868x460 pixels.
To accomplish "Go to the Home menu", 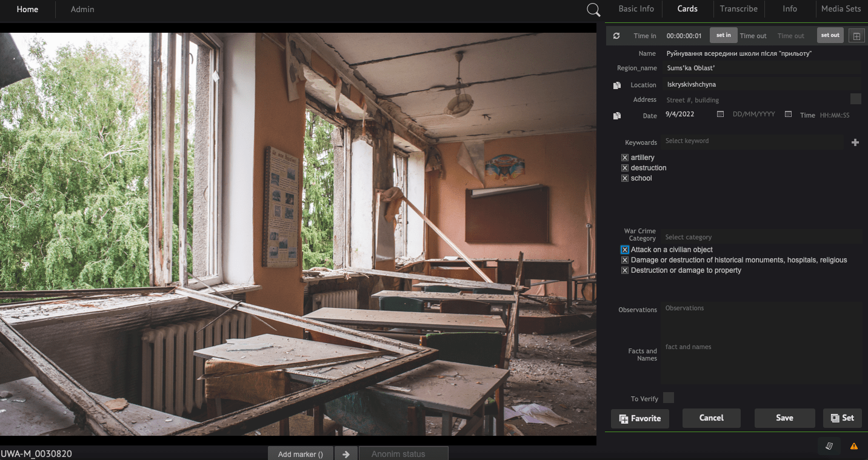I will pos(27,9).
